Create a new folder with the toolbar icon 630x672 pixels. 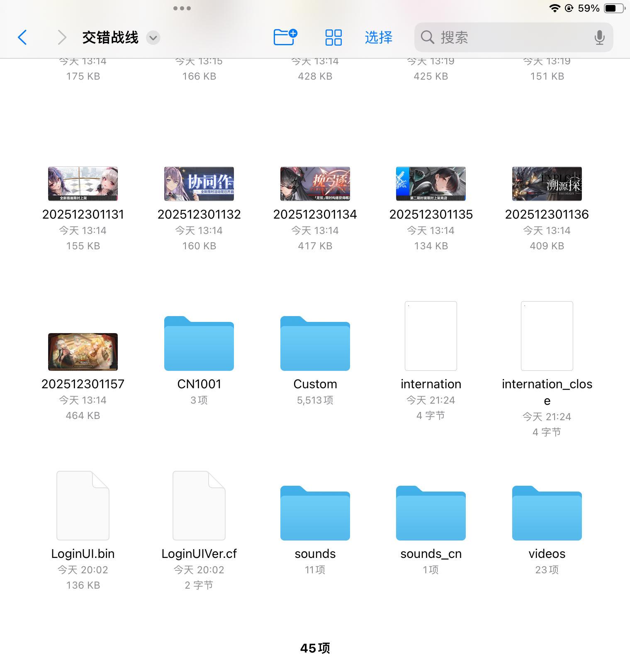click(285, 37)
